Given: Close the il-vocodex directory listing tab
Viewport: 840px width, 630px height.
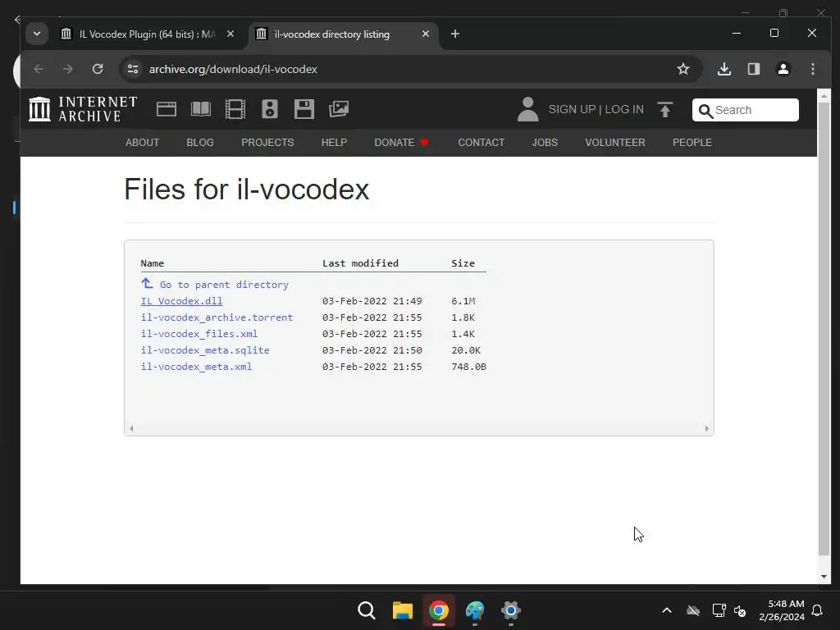Looking at the screenshot, I should tap(426, 34).
